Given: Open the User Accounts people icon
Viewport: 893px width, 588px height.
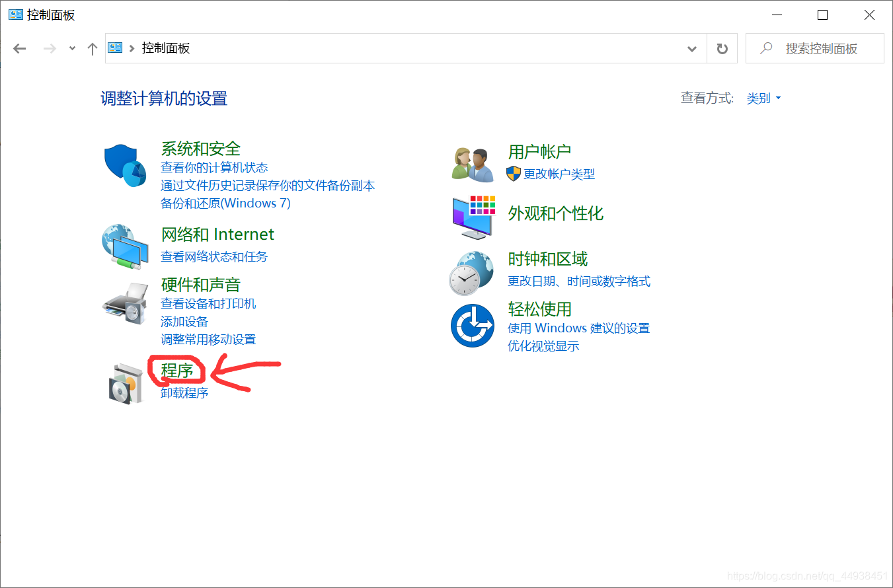Looking at the screenshot, I should pos(473,165).
